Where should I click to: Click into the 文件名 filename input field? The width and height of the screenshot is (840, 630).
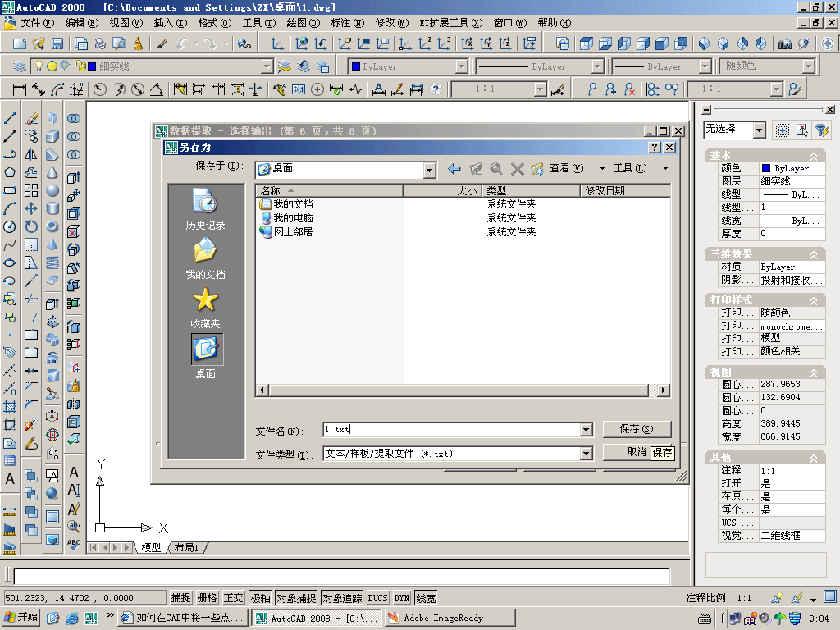point(452,430)
